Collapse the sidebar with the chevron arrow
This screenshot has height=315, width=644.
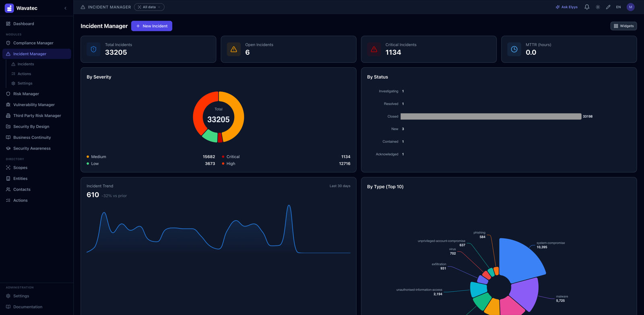65,8
